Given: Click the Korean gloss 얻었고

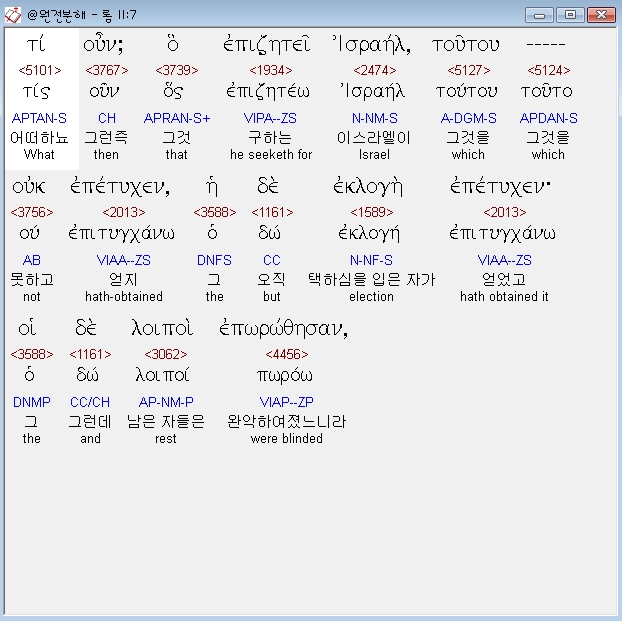Looking at the screenshot, I should tap(504, 280).
